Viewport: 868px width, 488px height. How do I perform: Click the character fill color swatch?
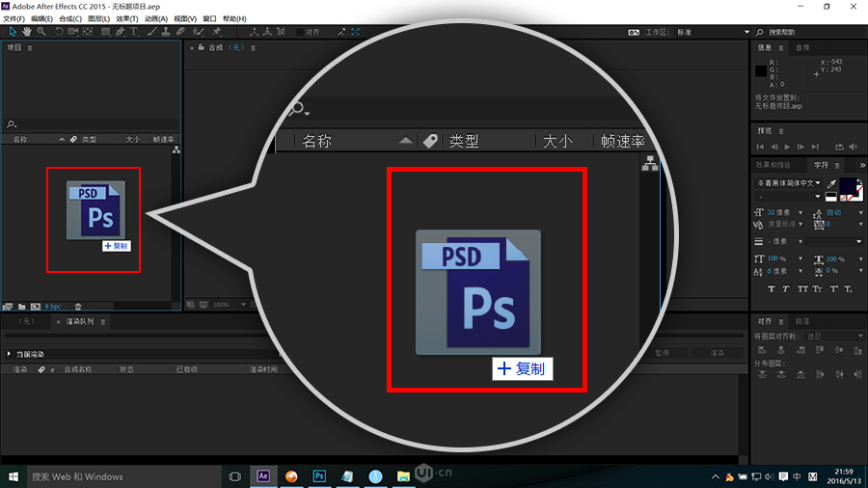coord(847,186)
